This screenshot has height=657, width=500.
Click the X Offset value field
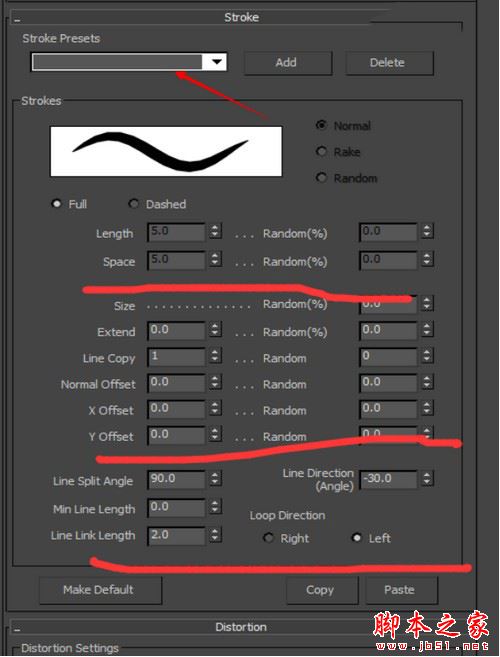pyautogui.click(x=176, y=409)
